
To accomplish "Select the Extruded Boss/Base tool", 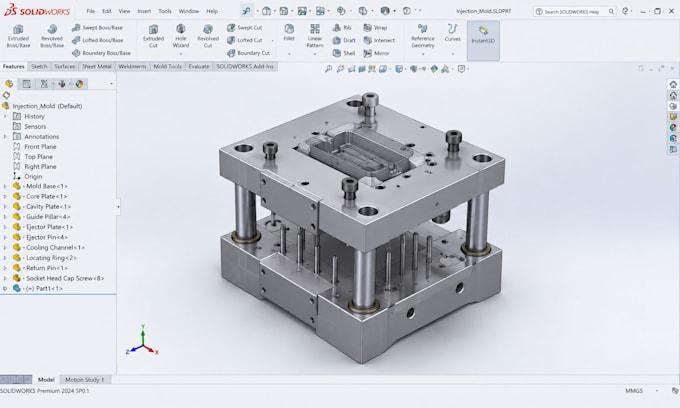I will 18,36.
